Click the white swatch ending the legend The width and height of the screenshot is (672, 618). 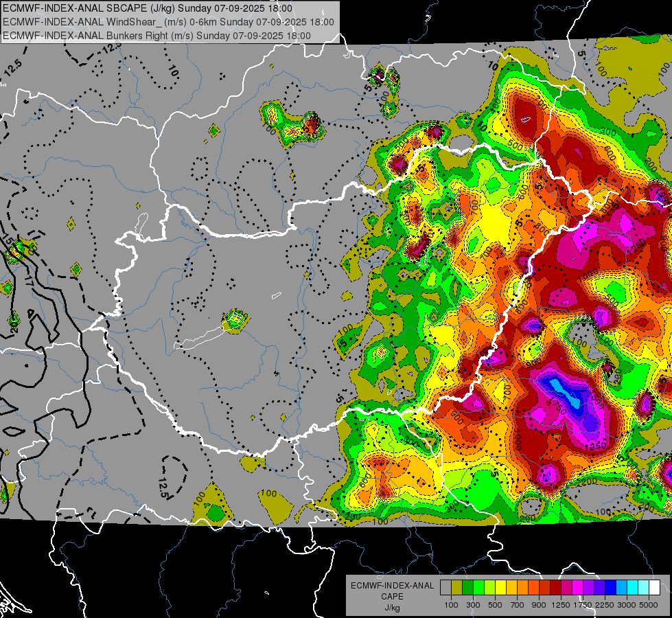[655, 588]
